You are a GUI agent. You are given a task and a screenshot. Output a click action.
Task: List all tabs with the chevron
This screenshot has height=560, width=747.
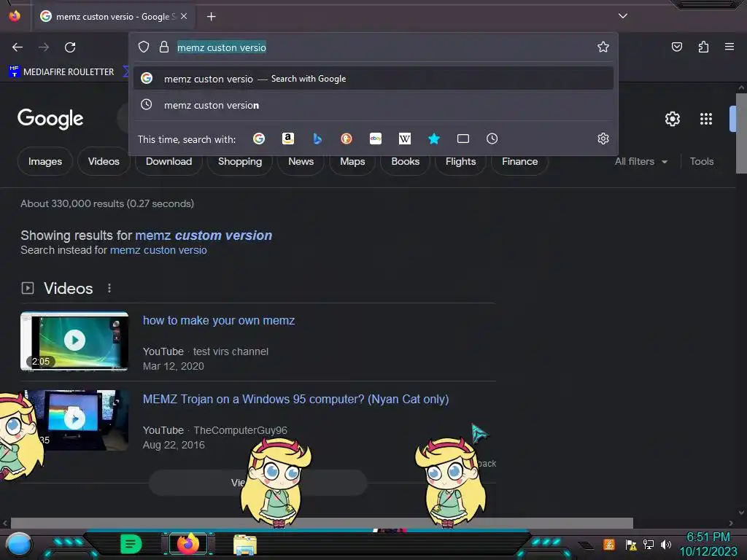[623, 16]
